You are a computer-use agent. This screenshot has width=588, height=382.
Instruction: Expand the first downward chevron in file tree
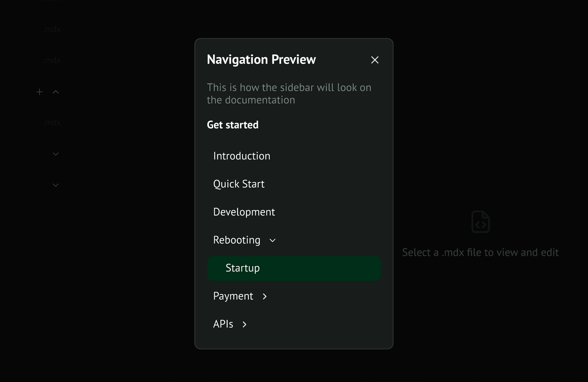(x=56, y=154)
